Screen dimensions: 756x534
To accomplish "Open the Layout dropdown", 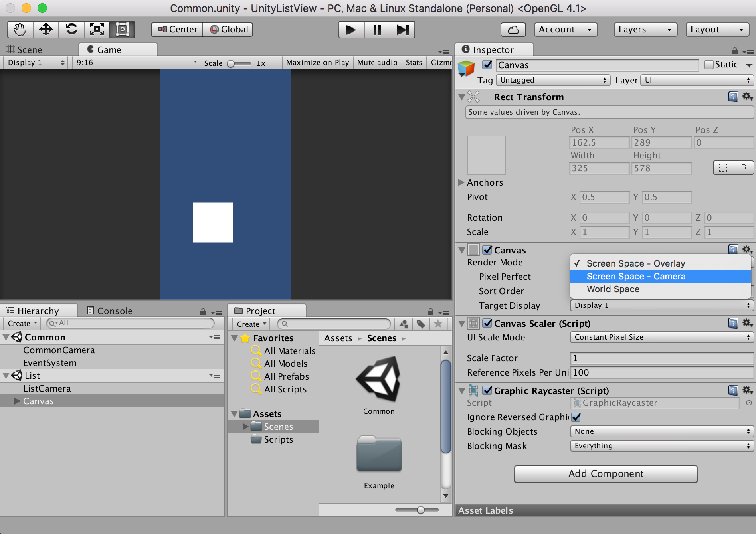I will point(717,30).
